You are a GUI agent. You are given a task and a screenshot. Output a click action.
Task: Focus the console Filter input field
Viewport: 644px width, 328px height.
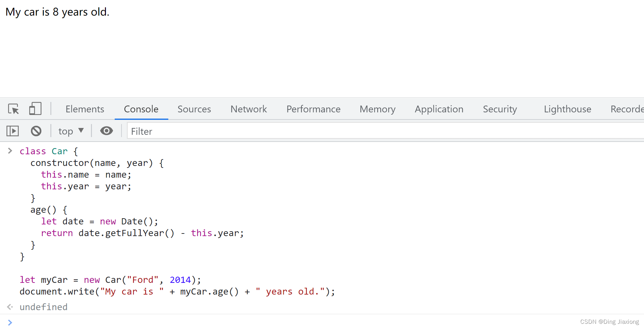(x=385, y=131)
